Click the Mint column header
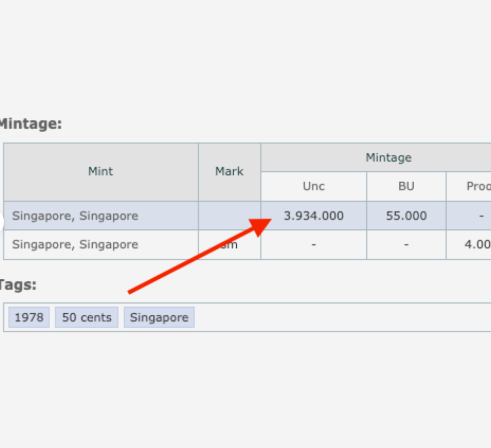 click(x=100, y=172)
